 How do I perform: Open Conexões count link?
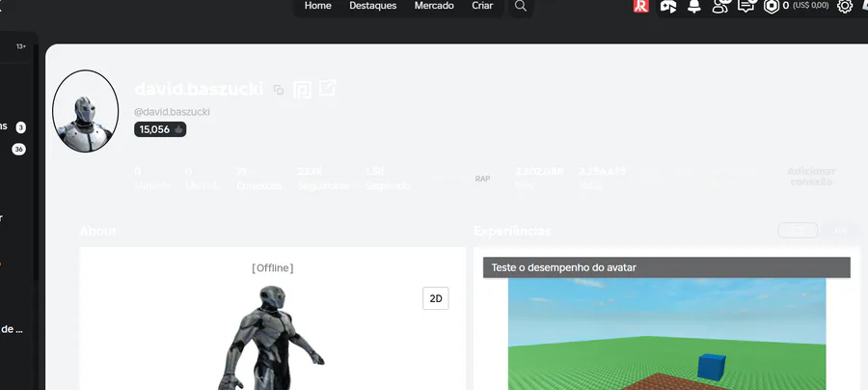[x=258, y=179]
